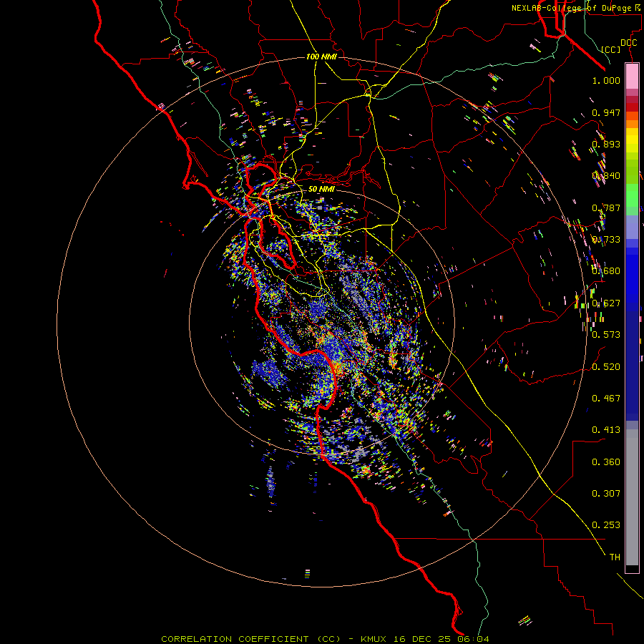
Task: Pick the gray low-value color bar segment
Action: 632,497
